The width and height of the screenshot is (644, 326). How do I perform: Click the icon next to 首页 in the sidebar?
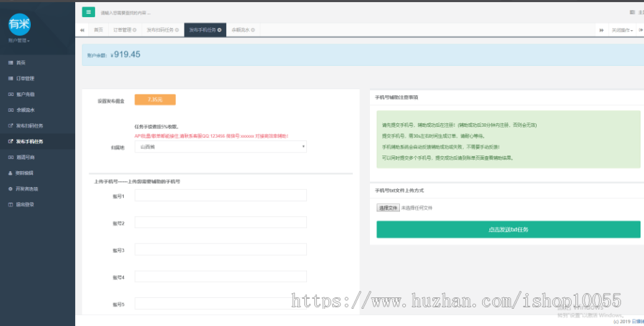11,62
